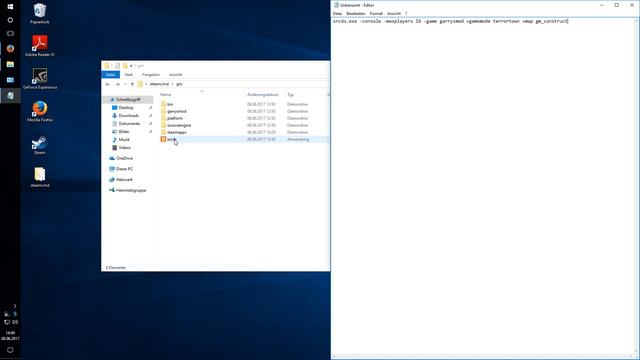
Task: Minimize the Editor window
Action: point(602,5)
